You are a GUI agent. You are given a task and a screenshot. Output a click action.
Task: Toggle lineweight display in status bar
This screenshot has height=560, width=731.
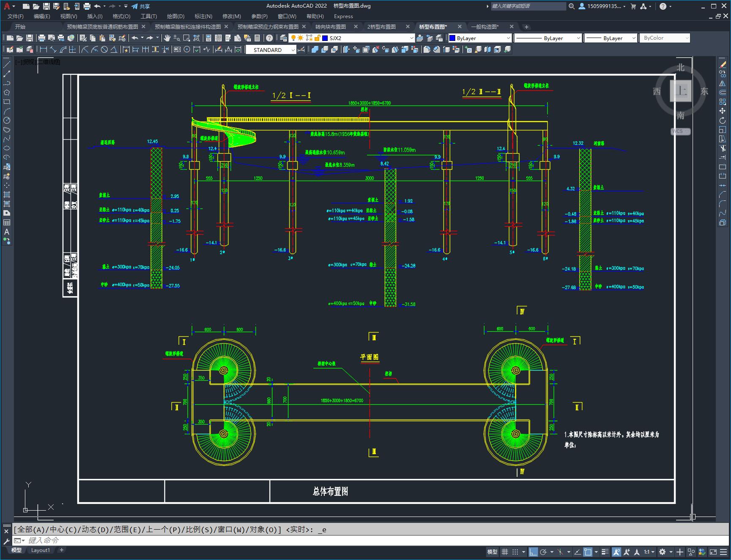click(605, 552)
